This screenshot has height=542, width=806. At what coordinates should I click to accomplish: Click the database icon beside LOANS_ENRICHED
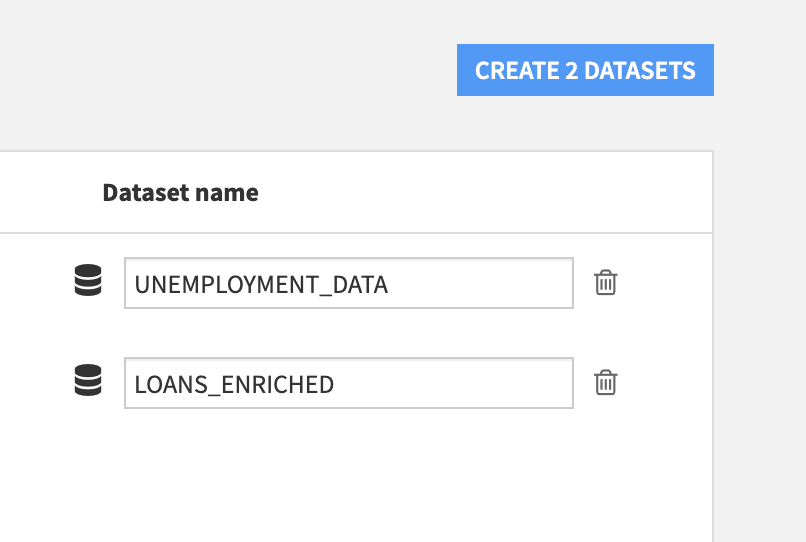(89, 381)
